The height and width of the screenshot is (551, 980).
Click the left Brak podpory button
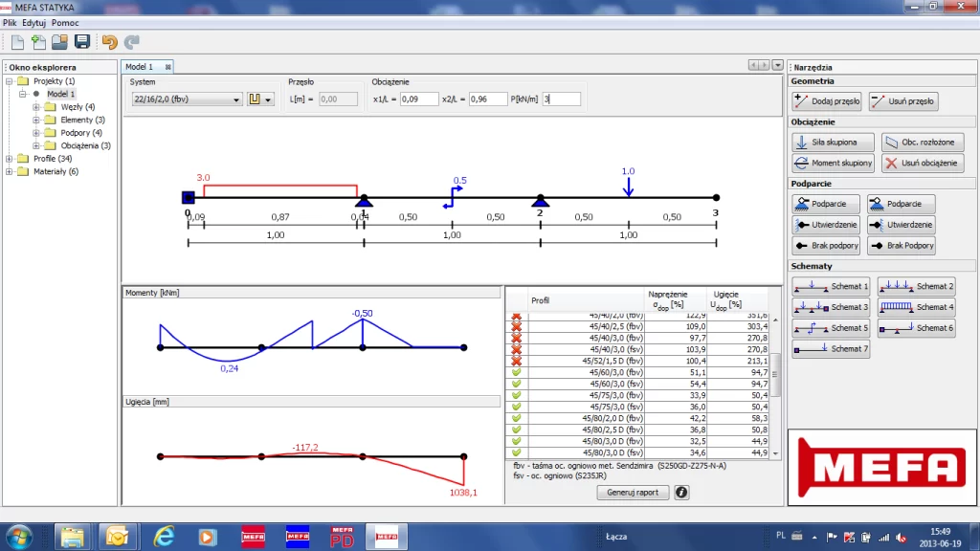(x=826, y=246)
